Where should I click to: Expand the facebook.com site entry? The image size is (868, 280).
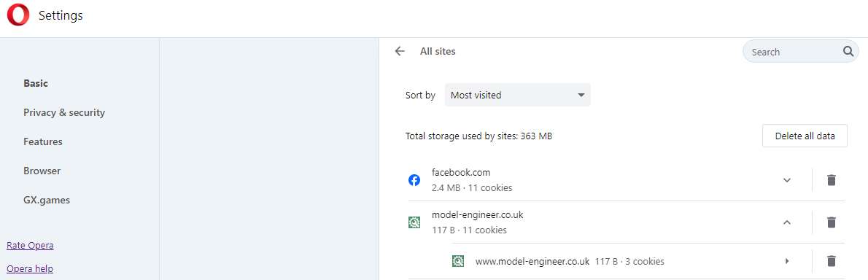click(x=786, y=180)
